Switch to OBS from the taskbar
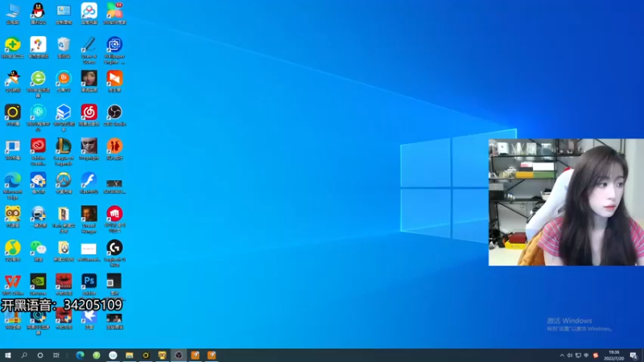 (x=179, y=356)
